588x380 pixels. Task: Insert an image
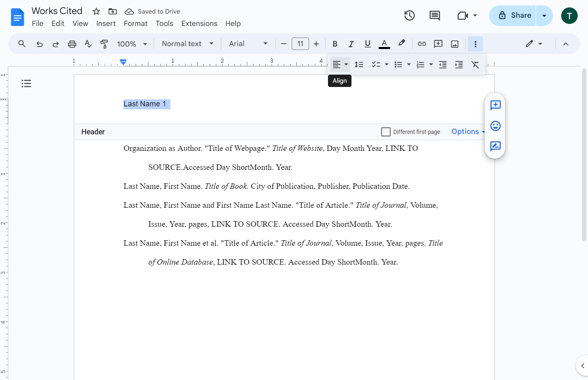tap(455, 44)
